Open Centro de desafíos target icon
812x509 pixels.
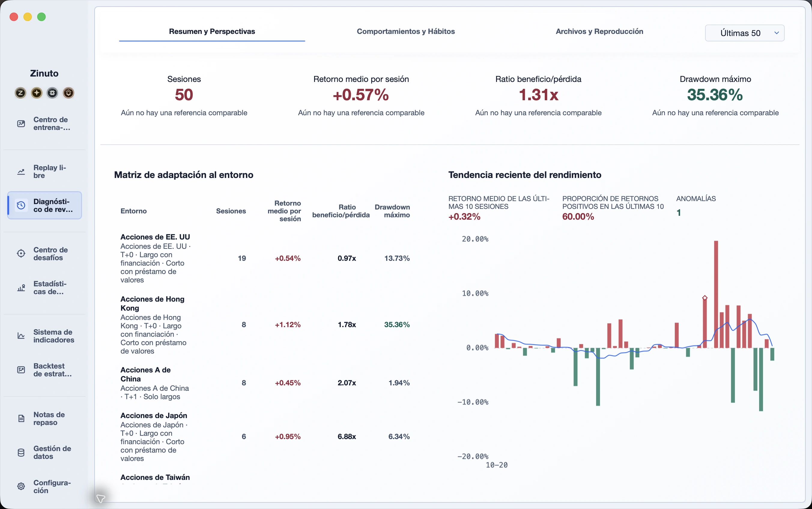[x=21, y=254]
